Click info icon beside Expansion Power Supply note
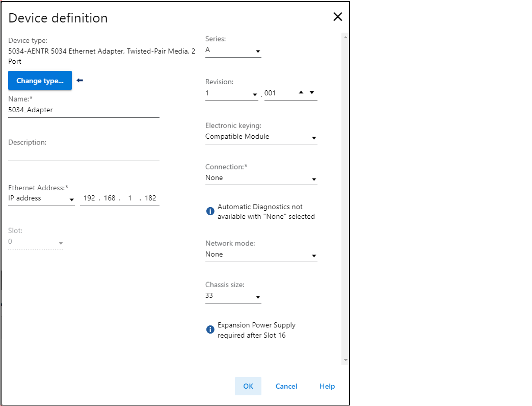Image resolution: width=532 pixels, height=406 pixels. coord(210,329)
